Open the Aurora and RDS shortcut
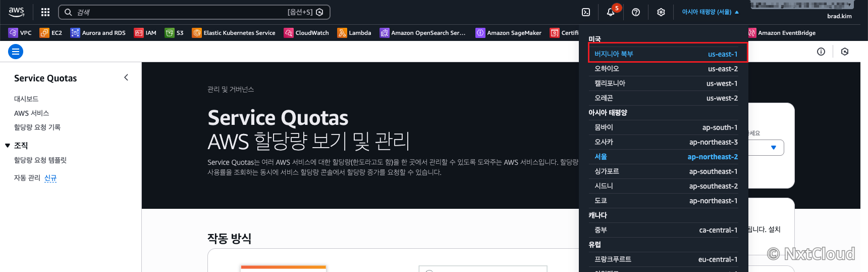The image size is (868, 272). 98,33
